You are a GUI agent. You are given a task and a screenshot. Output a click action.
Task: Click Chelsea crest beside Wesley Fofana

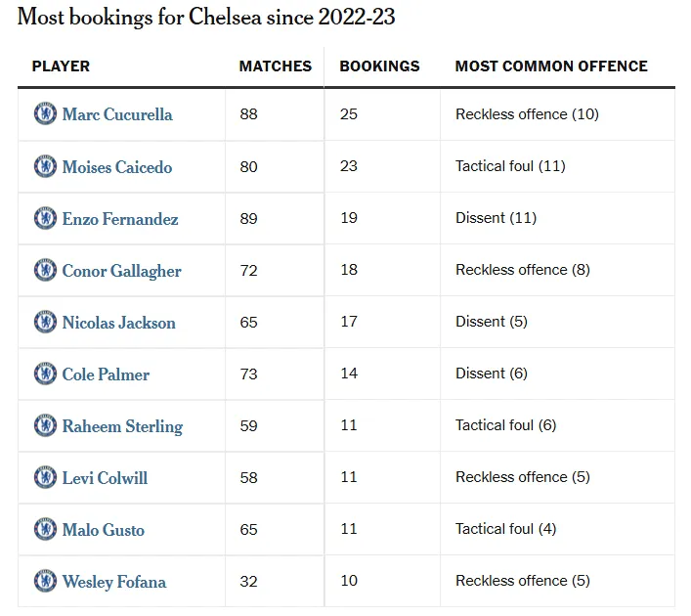coord(45,581)
